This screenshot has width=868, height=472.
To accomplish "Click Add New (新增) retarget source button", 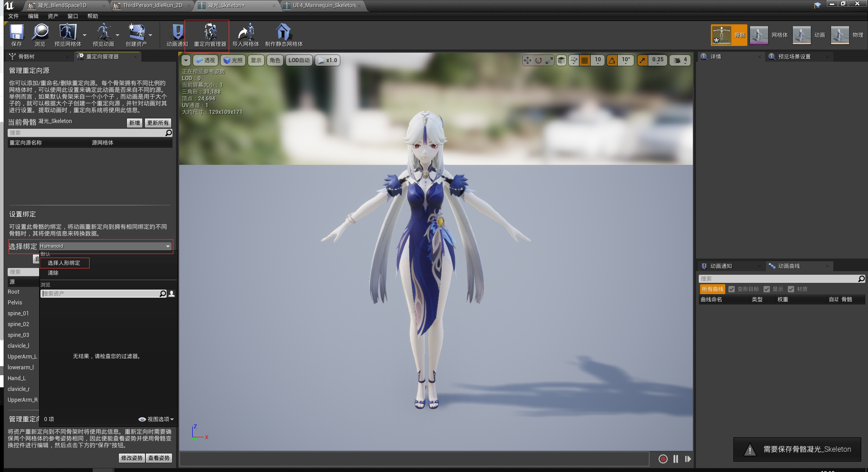I will tap(135, 123).
